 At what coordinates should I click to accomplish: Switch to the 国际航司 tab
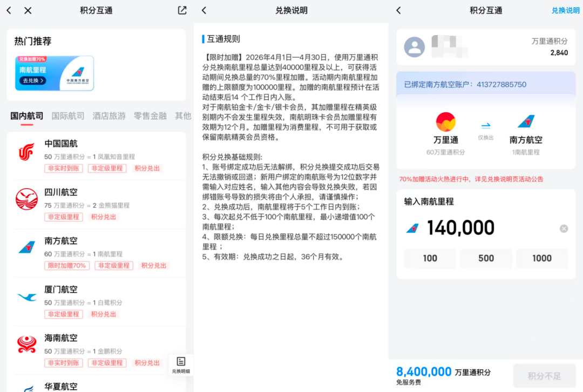(67, 115)
